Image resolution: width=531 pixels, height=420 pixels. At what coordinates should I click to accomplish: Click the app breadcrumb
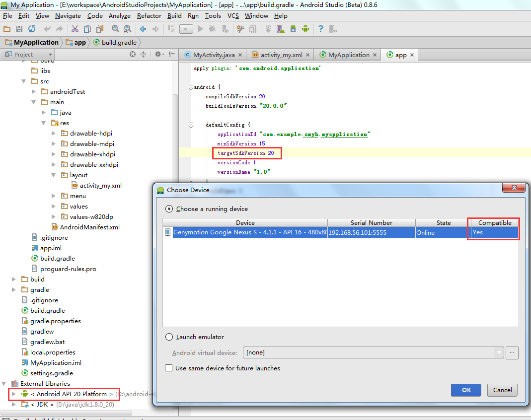coord(76,42)
